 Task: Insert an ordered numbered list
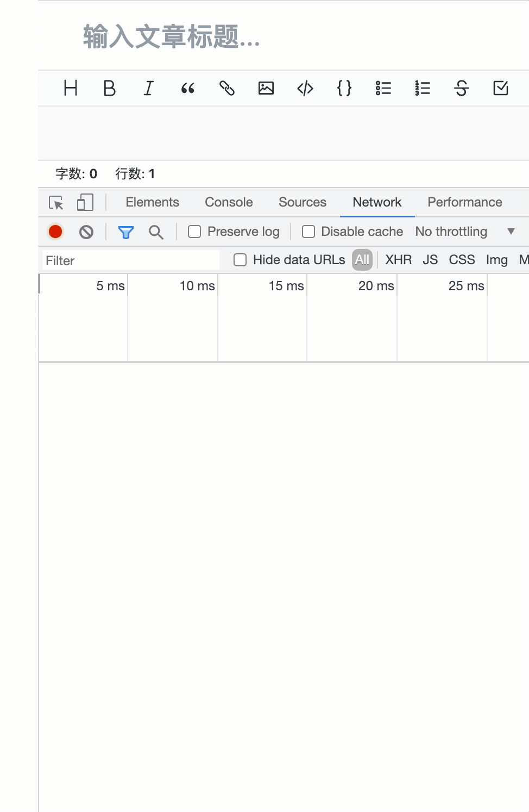coord(423,88)
